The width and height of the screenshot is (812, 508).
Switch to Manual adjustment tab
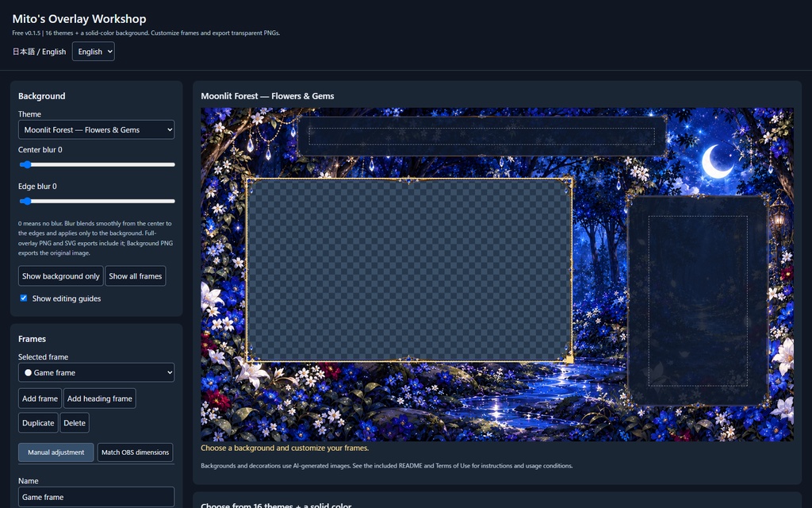click(x=56, y=452)
